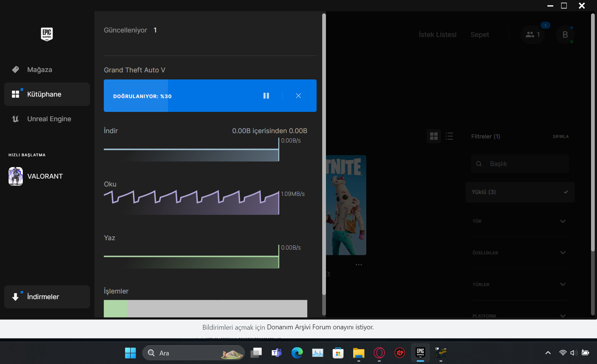Reset filters with SIFIRLA
The image size is (597, 364).
coord(561,136)
